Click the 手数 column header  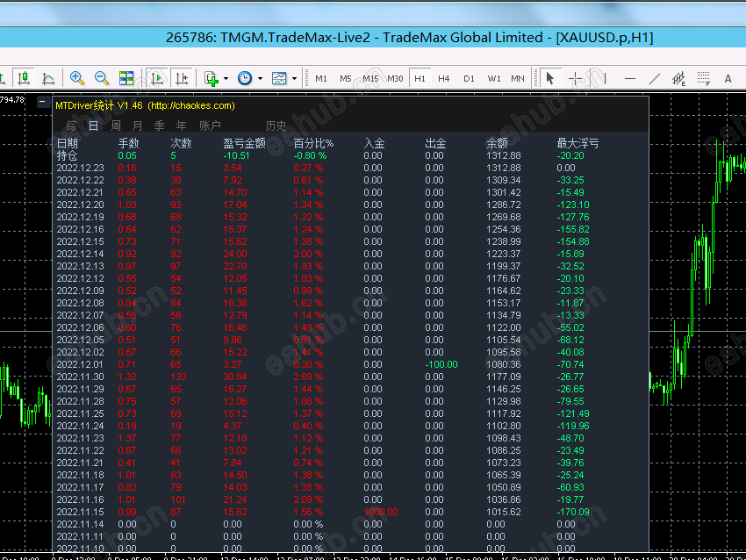tap(128, 143)
